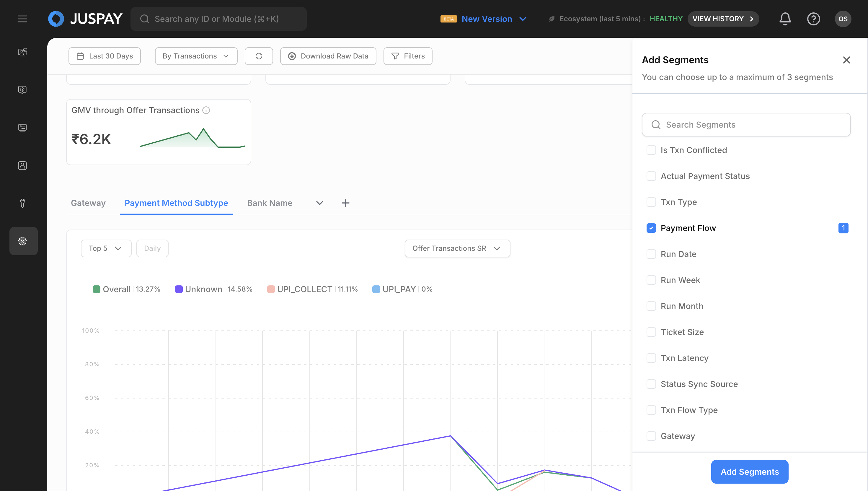This screenshot has width=868, height=491.
Task: Toggle the purple Unknown legend swatch
Action: click(179, 289)
